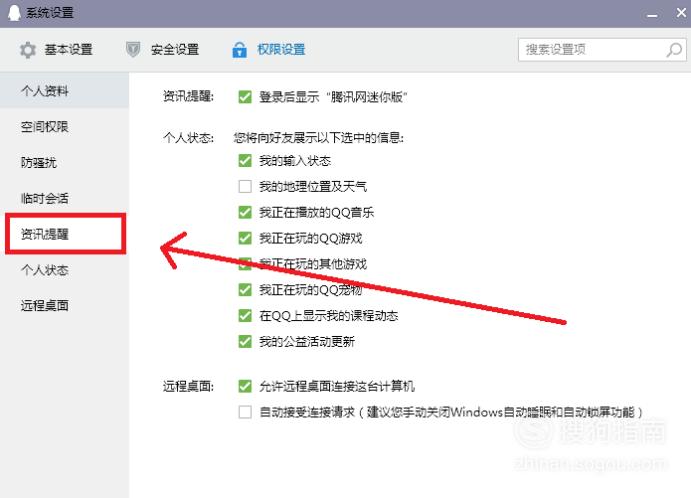Screen dimensions: 691x498
Task: Focus the 搜索设置项 search field
Action: pos(602,50)
